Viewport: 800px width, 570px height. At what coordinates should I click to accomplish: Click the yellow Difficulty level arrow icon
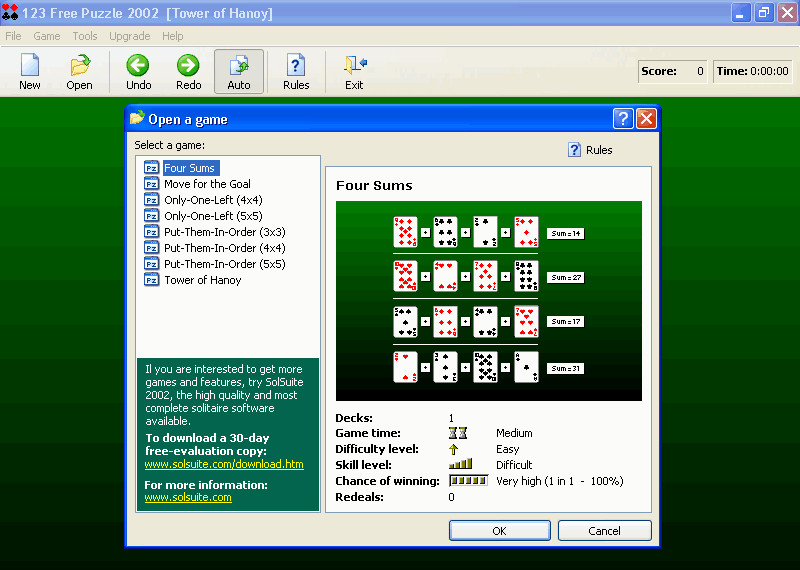coord(453,449)
